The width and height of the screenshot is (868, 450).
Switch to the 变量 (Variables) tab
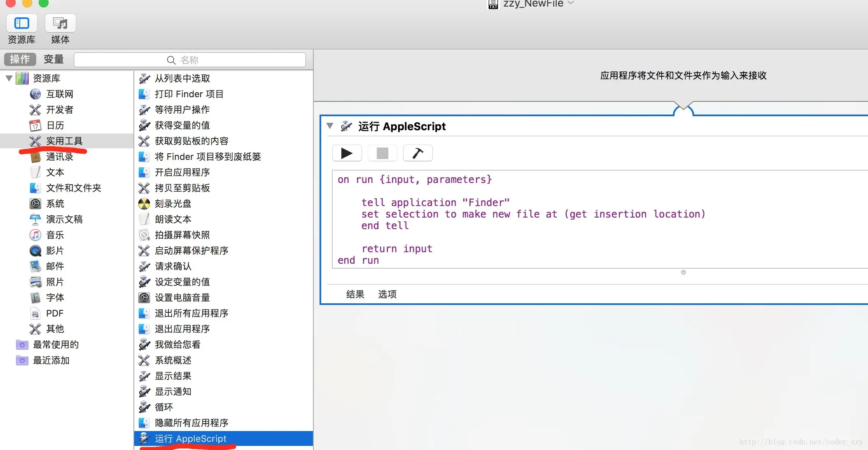click(53, 59)
